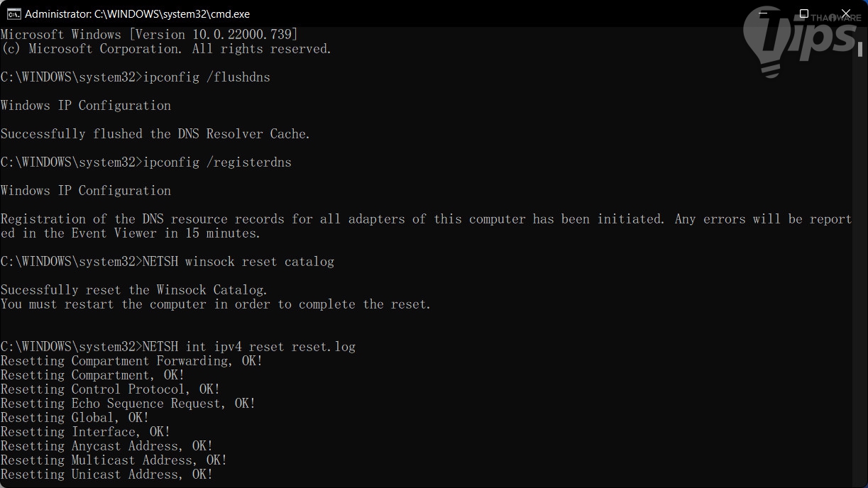Click the 'NETSH winsock reset catalog' command
This screenshot has width=868, height=488.
tap(238, 262)
